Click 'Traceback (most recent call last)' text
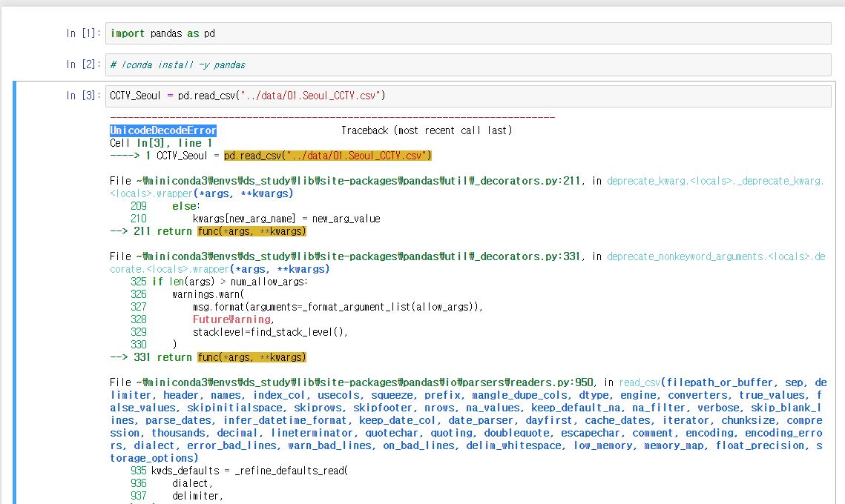This screenshot has width=845, height=504. pyautogui.click(x=427, y=130)
